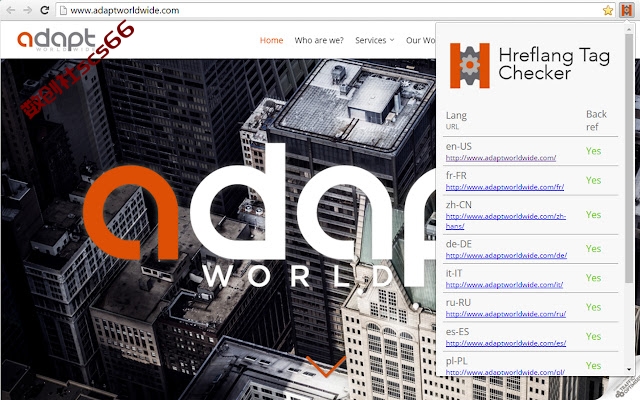This screenshot has height=400, width=640.
Task: Click the 'Lang' column header
Action: click(456, 116)
